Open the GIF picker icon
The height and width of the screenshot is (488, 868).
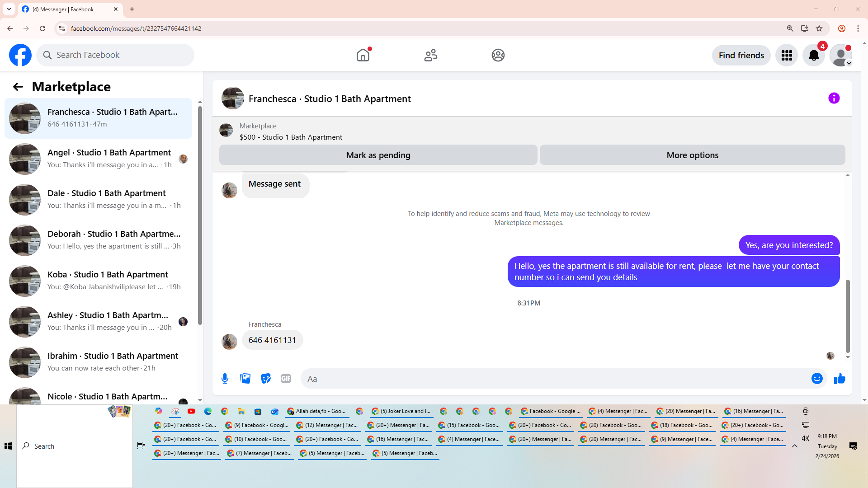[x=286, y=379]
